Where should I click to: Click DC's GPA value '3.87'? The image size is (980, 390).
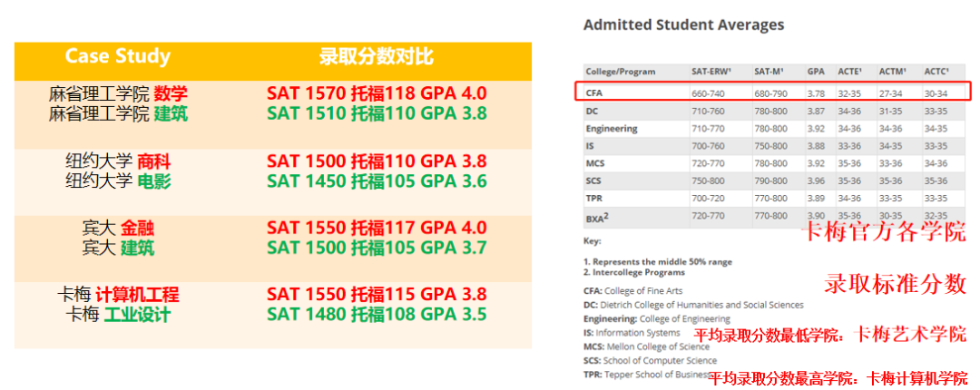pyautogui.click(x=815, y=112)
